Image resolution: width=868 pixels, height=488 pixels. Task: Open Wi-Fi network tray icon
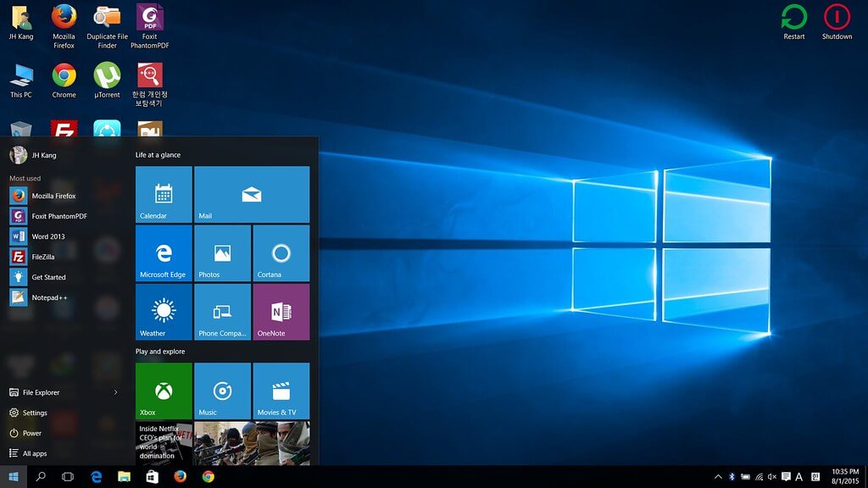point(759,477)
